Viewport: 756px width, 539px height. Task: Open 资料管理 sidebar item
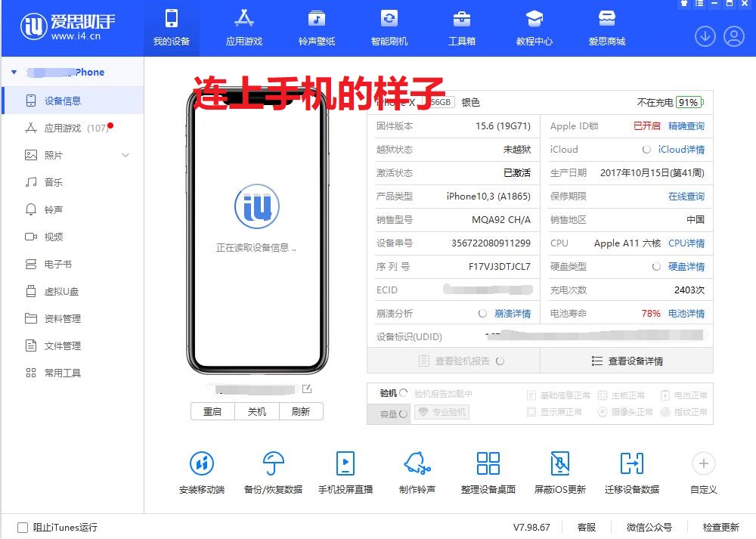coord(73,319)
